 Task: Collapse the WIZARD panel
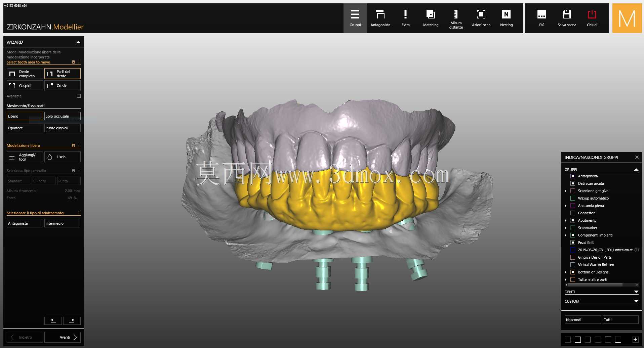point(78,42)
